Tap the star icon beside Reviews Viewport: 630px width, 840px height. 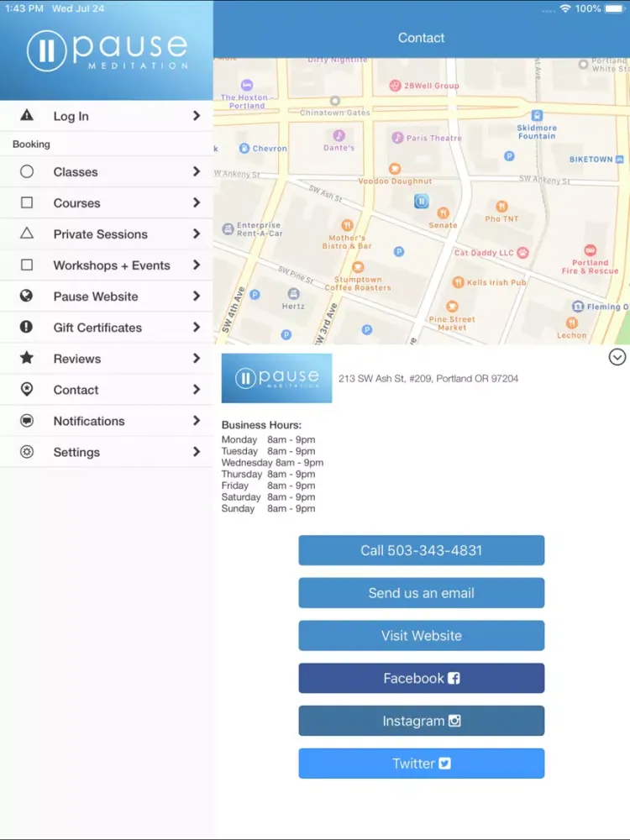(x=26, y=358)
